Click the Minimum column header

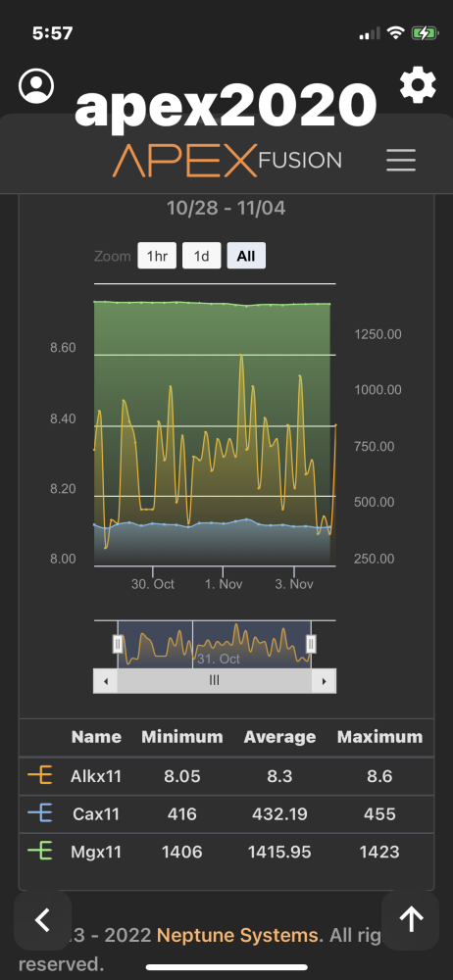(182, 737)
